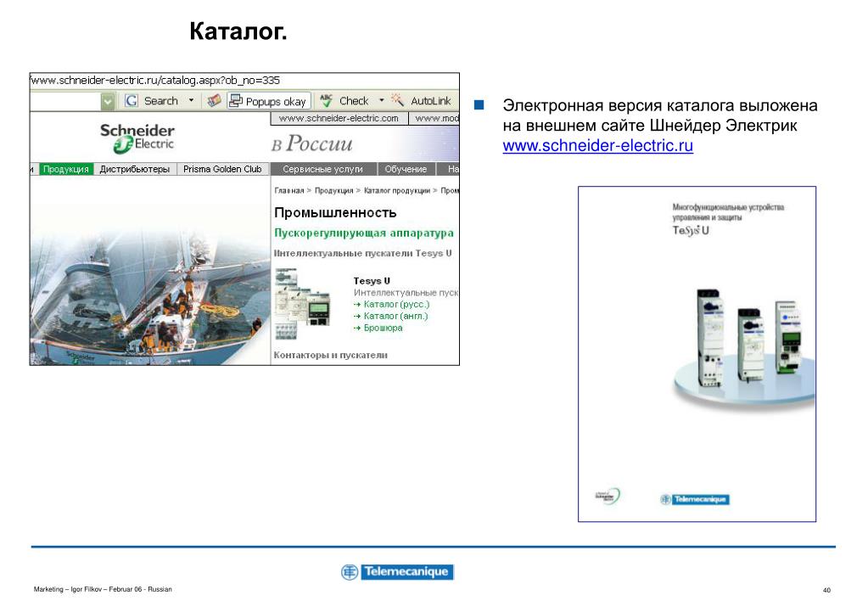868x601 pixels.
Task: Click the Главная breadcrumb link
Action: click(289, 190)
